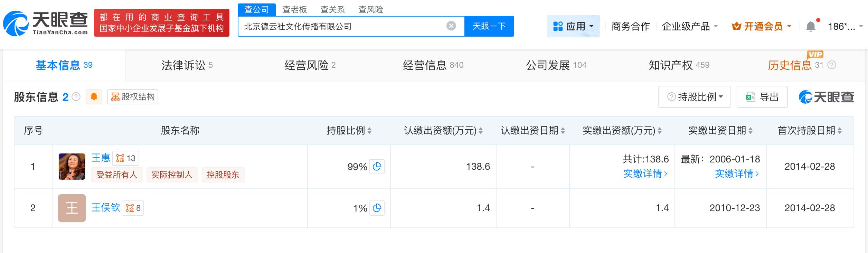This screenshot has width=868, height=253.
Task: Click the orange shareholder alert bell icon
Action: 94,97
